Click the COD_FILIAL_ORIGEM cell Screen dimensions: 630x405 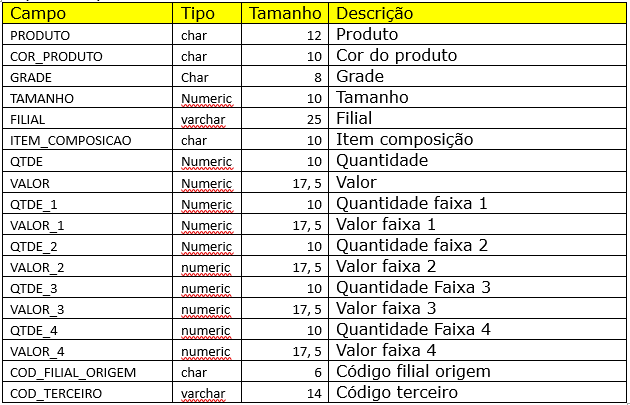[x=73, y=372]
